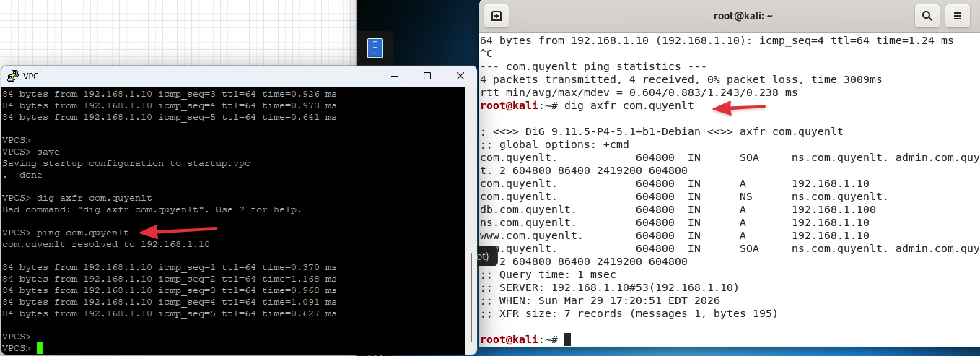Viewport: 980px width, 356px height.
Task: Minimize the VPC console window
Action: 394,76
